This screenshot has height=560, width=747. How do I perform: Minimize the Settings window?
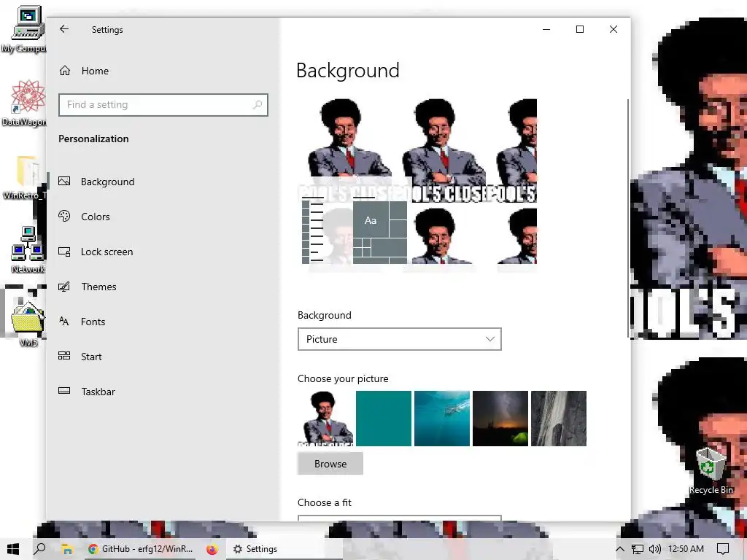point(546,29)
